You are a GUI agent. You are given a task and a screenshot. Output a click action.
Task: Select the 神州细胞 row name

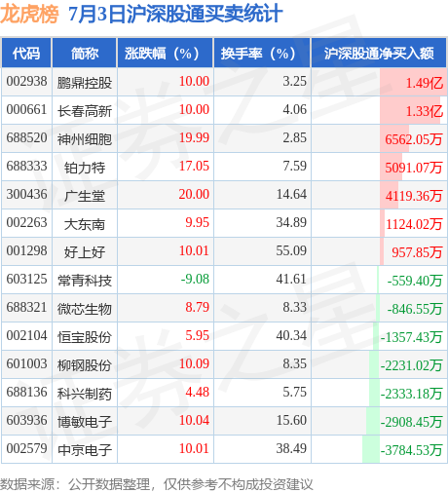tap(85, 139)
